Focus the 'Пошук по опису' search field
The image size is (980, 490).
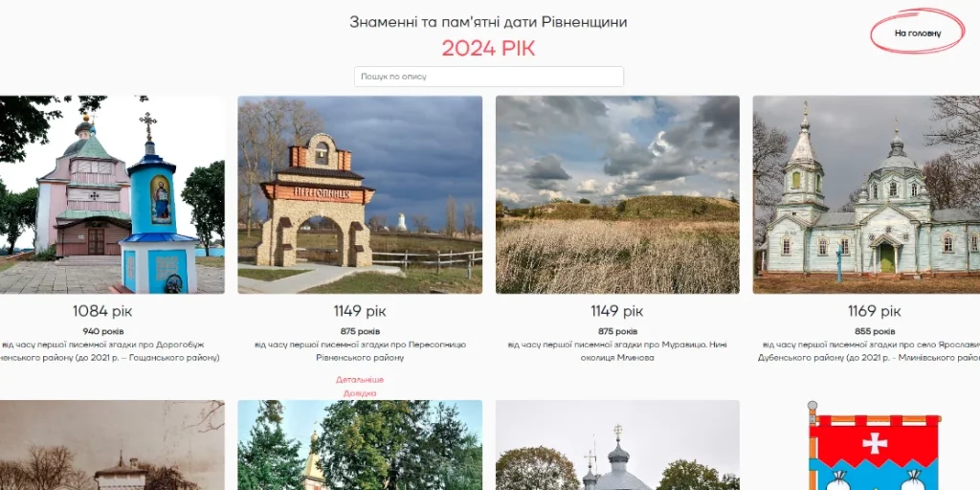point(489,77)
